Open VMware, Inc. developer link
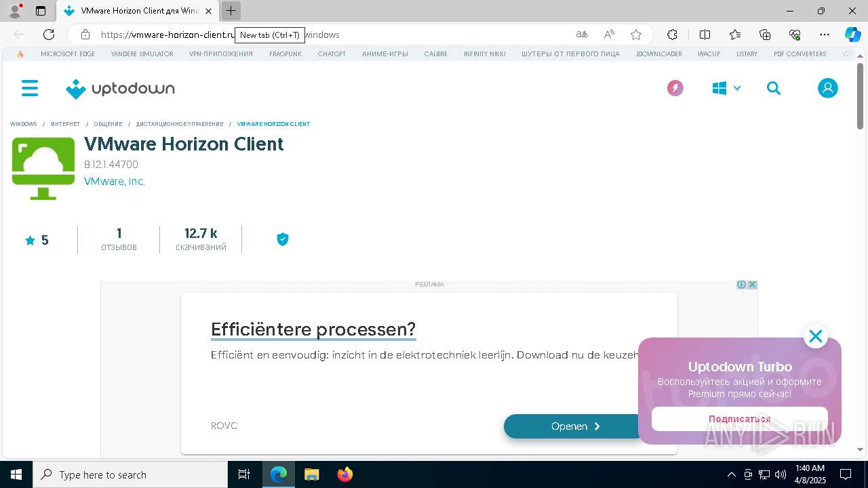Image resolution: width=868 pixels, height=488 pixels. 114,182
